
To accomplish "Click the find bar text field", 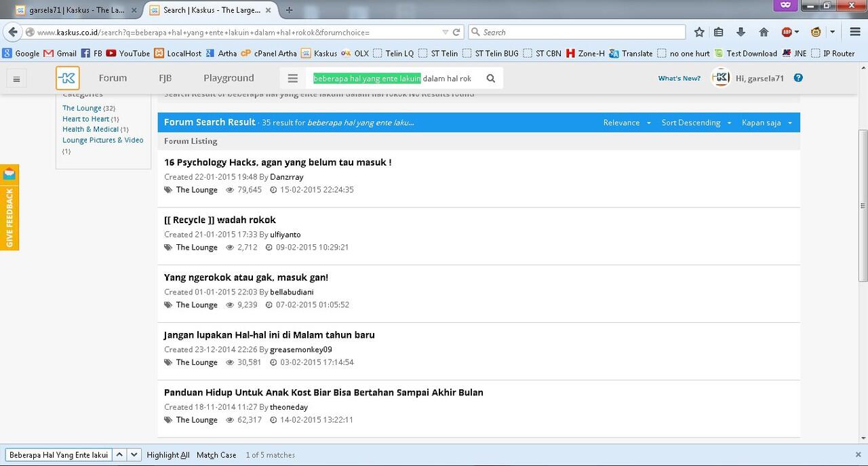I will 58,454.
